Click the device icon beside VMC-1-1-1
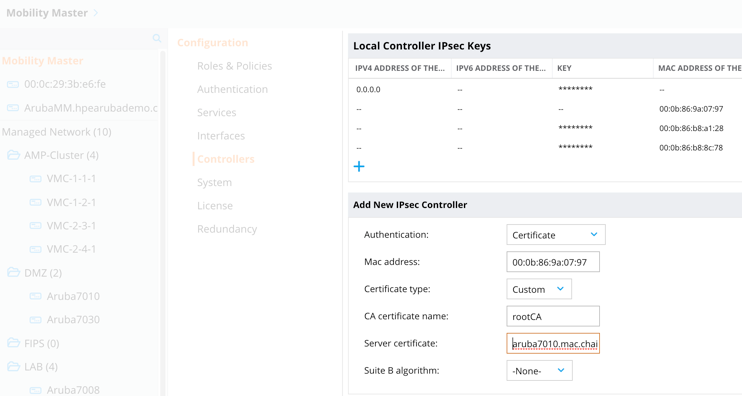Viewport: 742px width, 396px height. click(x=35, y=179)
